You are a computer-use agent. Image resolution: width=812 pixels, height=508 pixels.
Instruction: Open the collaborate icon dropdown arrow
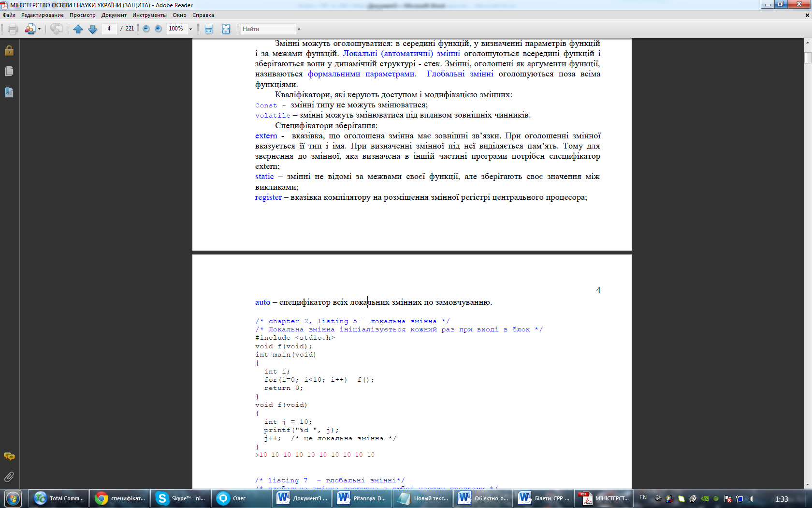pos(39,29)
